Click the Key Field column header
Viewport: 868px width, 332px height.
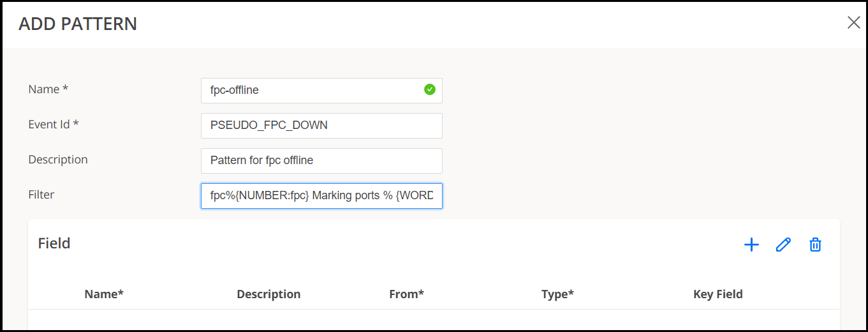coord(717,294)
